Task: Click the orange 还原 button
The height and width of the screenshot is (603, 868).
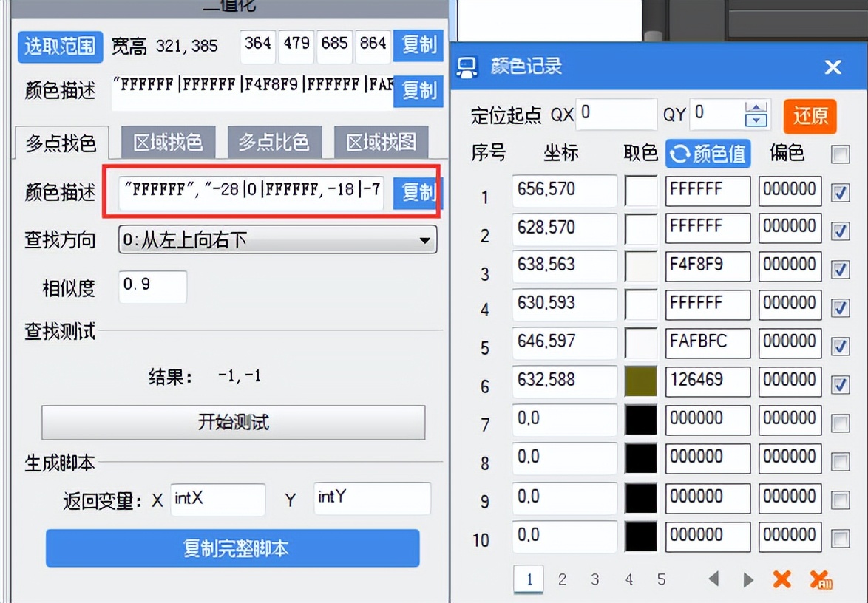Action: click(810, 117)
